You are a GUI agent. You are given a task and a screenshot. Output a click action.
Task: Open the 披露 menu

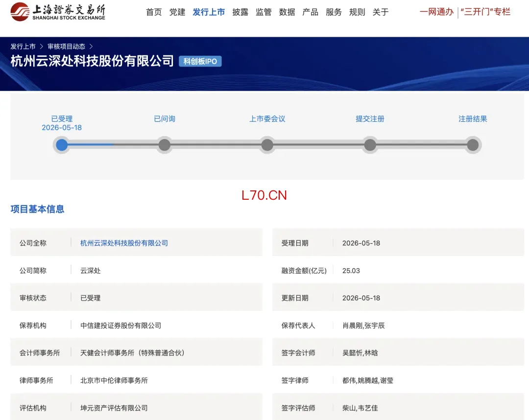click(240, 12)
